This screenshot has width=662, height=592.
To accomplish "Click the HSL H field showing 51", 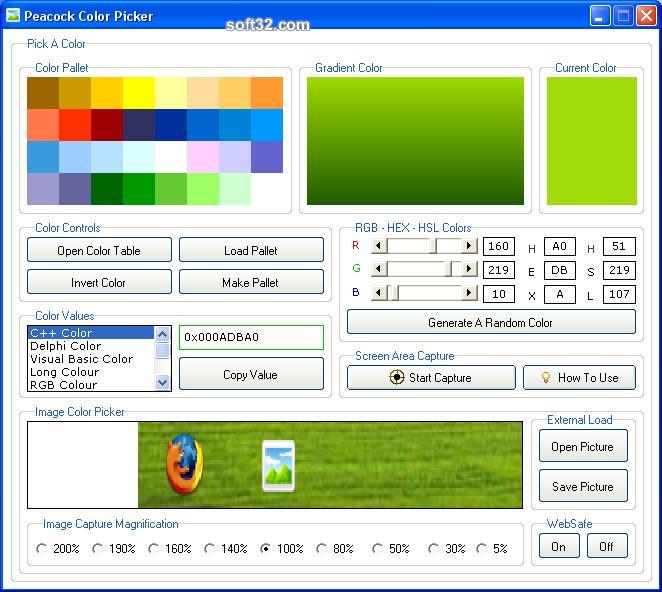I will [x=619, y=246].
